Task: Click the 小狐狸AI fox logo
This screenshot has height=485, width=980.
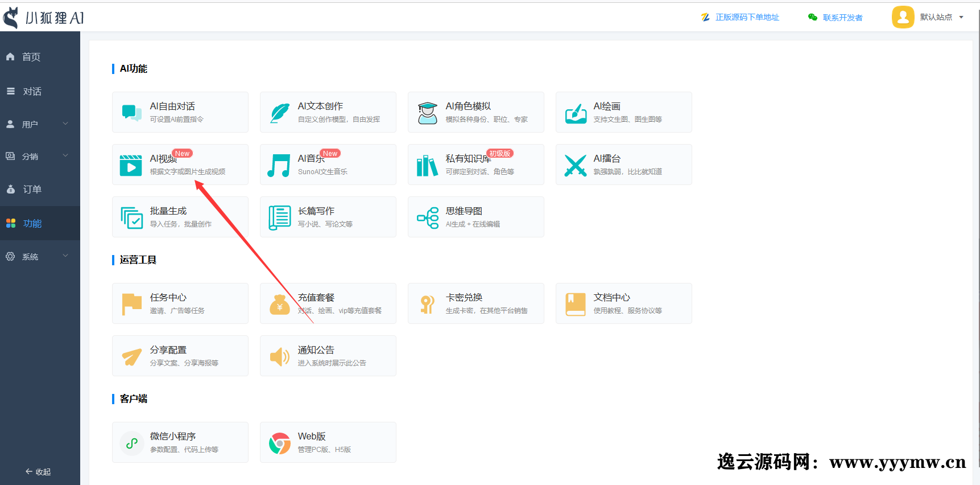Action: [x=11, y=18]
